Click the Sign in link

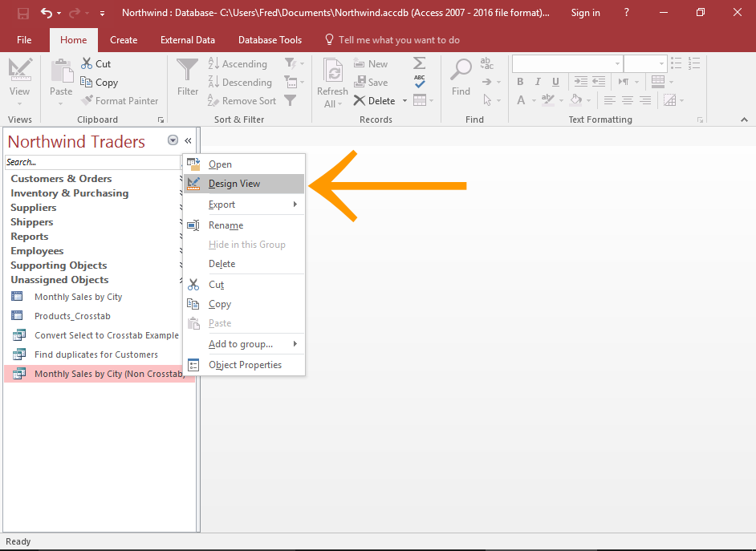pos(585,13)
